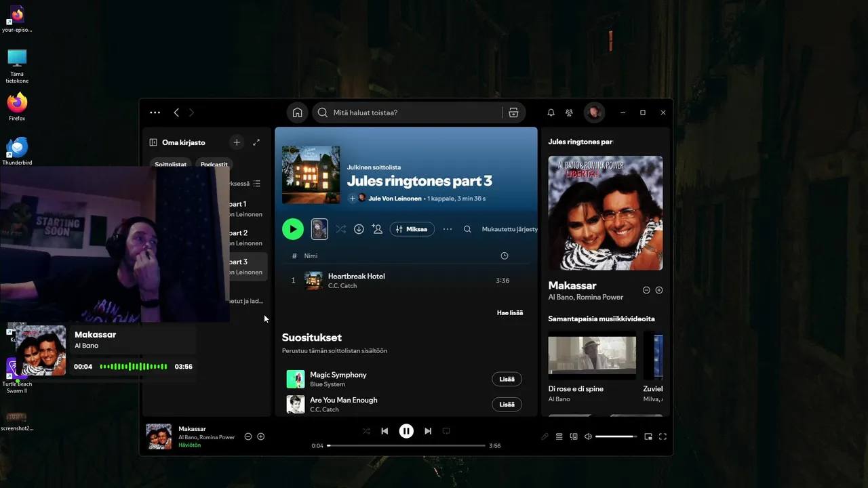Add Makassar to liked via bottom plus

click(261, 436)
